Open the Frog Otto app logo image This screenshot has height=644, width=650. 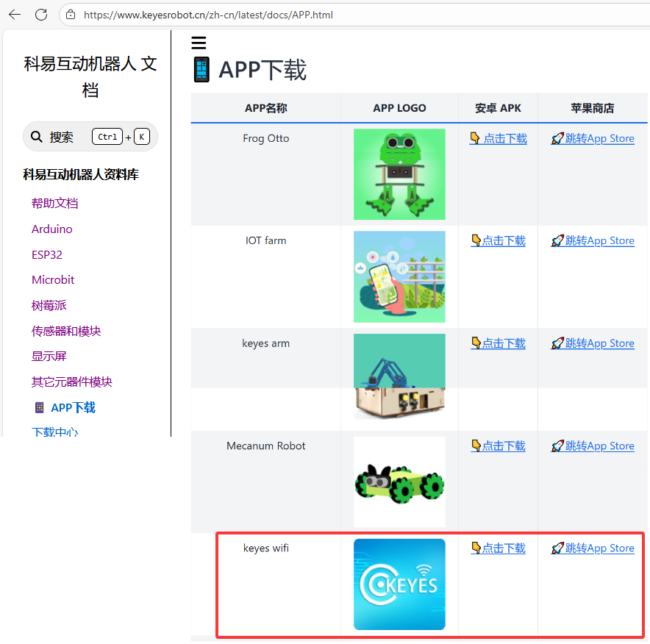[399, 174]
